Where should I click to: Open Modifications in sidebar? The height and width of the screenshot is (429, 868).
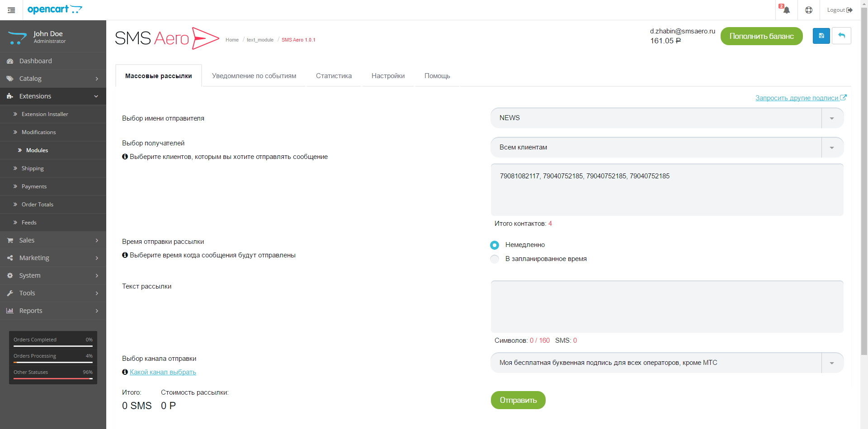[x=53, y=132]
